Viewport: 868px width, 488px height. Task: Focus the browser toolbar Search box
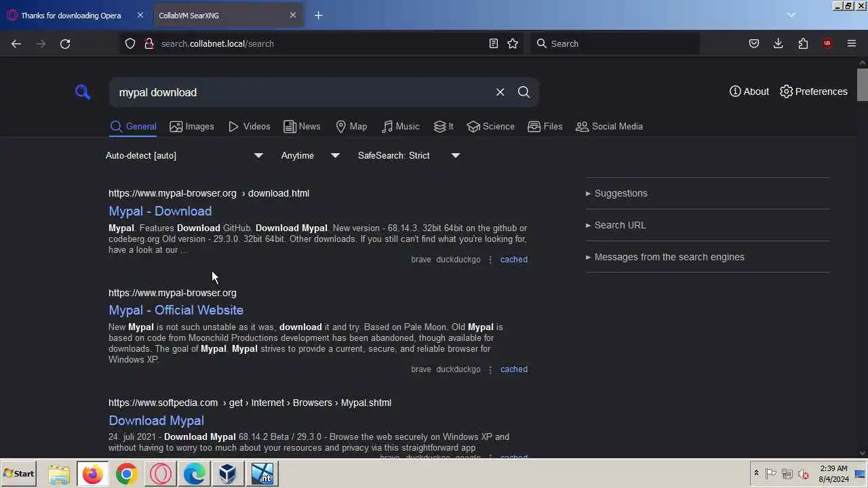click(614, 43)
